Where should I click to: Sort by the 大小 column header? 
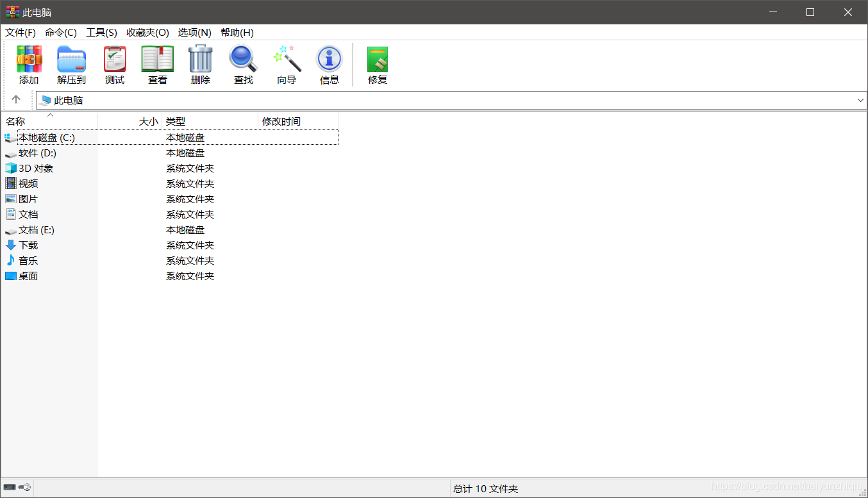click(x=130, y=121)
